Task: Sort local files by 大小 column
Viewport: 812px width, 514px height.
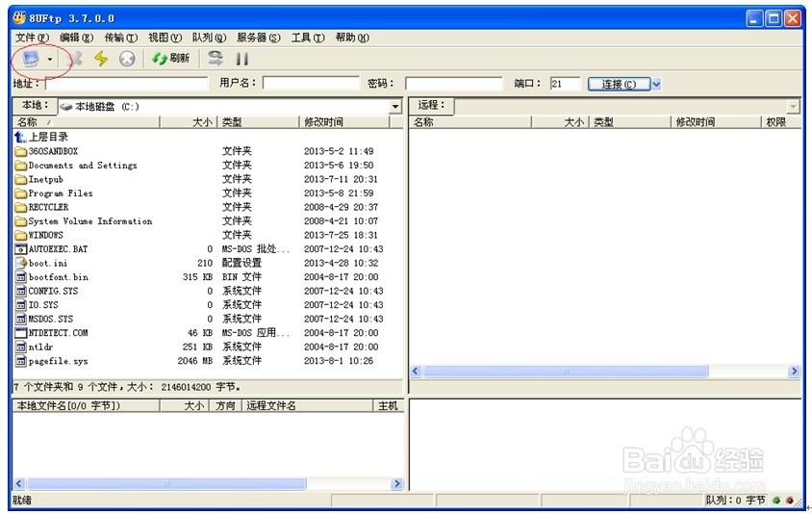Action: (x=189, y=122)
